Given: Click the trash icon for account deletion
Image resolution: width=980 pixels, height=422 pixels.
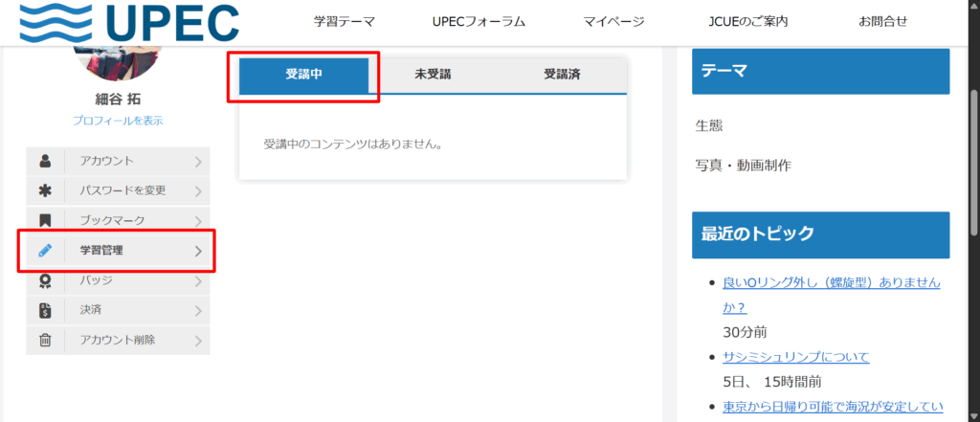Looking at the screenshot, I should [x=45, y=341].
